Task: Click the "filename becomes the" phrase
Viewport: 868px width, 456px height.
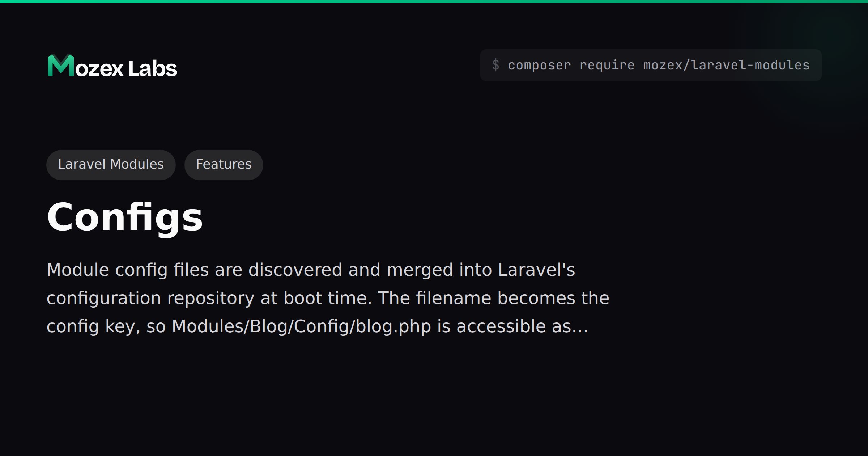Action: [513, 298]
